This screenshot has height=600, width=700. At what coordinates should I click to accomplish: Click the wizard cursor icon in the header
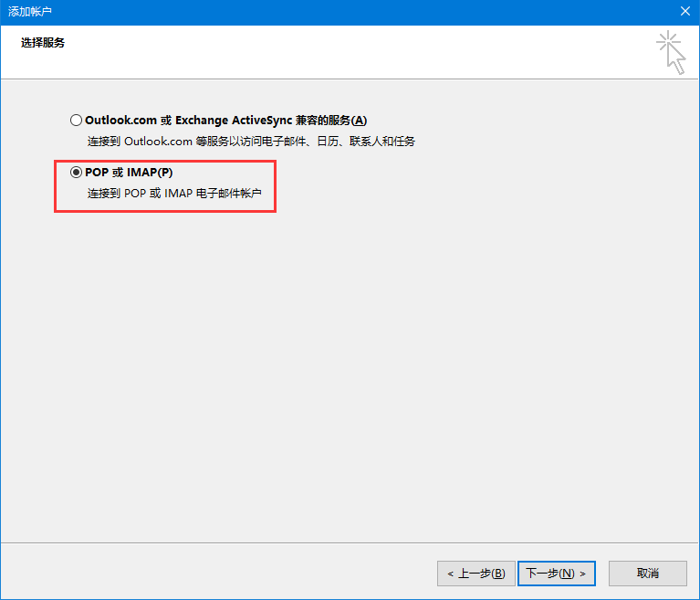pyautogui.click(x=671, y=52)
